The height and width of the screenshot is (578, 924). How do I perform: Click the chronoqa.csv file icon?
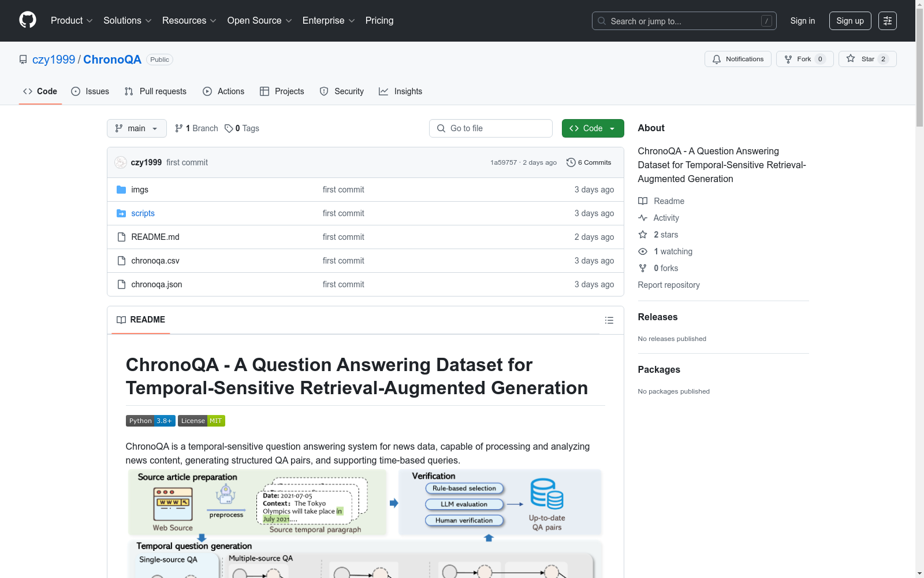(x=121, y=261)
